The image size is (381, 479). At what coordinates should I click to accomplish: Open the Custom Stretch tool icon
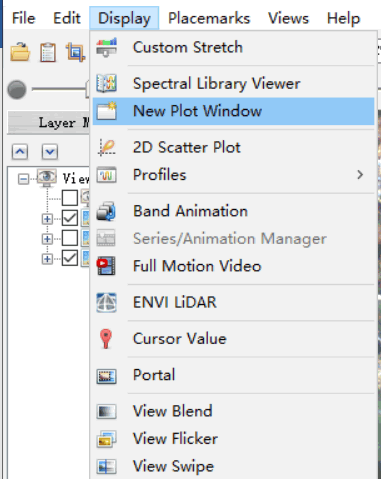(x=106, y=47)
